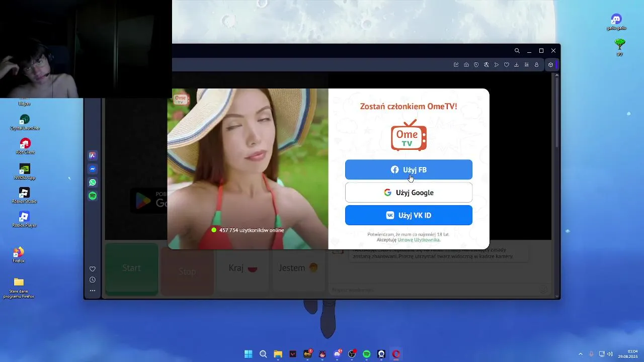Open the Kraj country selector

pyautogui.click(x=243, y=268)
